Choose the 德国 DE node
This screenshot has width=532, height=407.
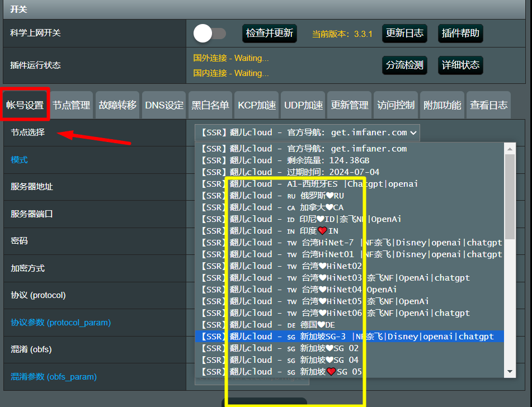click(350, 325)
